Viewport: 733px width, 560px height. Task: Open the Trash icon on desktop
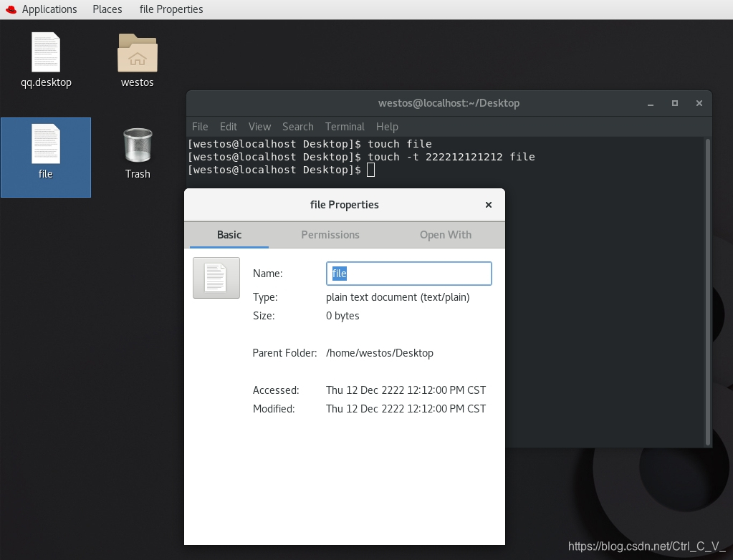(x=138, y=145)
